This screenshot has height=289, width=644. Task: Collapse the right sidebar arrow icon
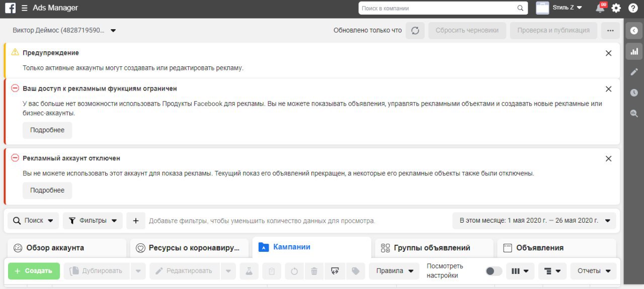pos(634,30)
